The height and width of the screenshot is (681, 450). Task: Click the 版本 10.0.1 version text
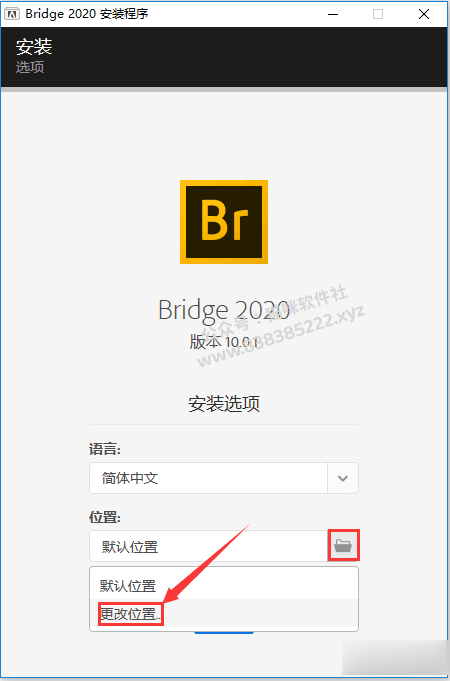[x=224, y=342]
